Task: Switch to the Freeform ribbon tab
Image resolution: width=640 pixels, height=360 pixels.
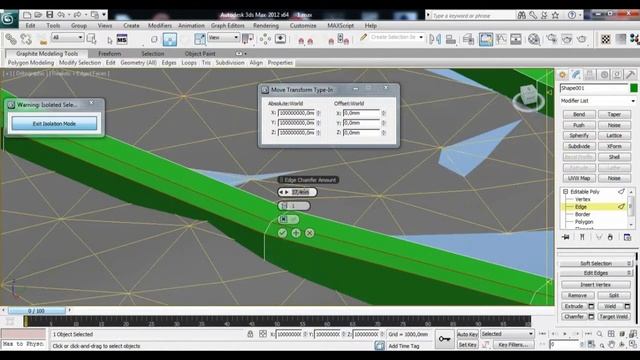Action: (110, 54)
